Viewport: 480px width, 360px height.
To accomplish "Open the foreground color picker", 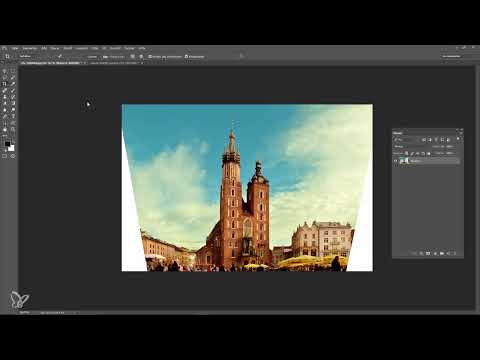I will 7,144.
